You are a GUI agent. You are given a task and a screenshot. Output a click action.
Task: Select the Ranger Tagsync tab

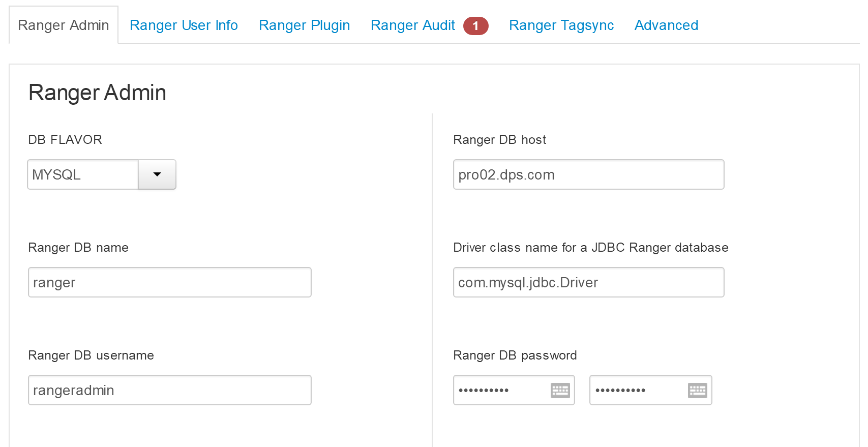point(561,25)
